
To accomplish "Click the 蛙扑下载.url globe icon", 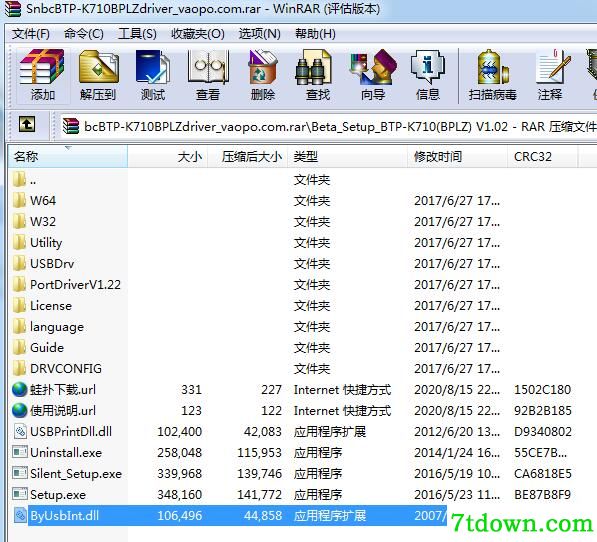I will click(19, 389).
